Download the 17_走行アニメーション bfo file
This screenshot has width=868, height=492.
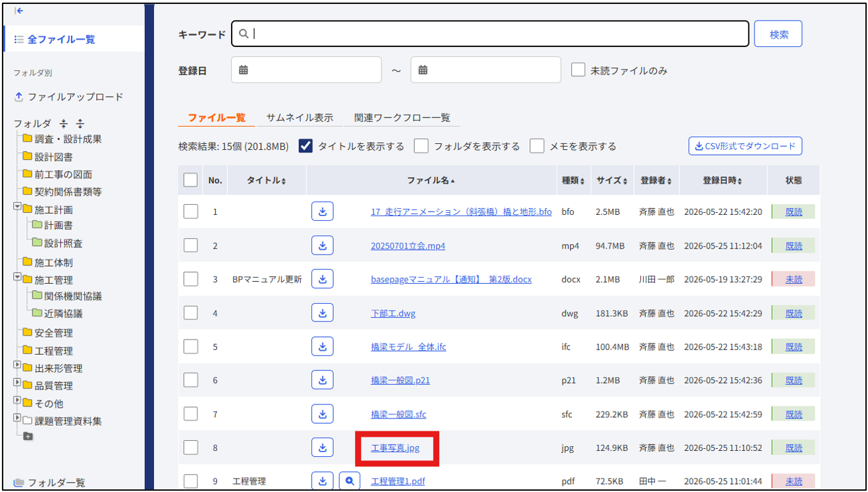point(323,212)
